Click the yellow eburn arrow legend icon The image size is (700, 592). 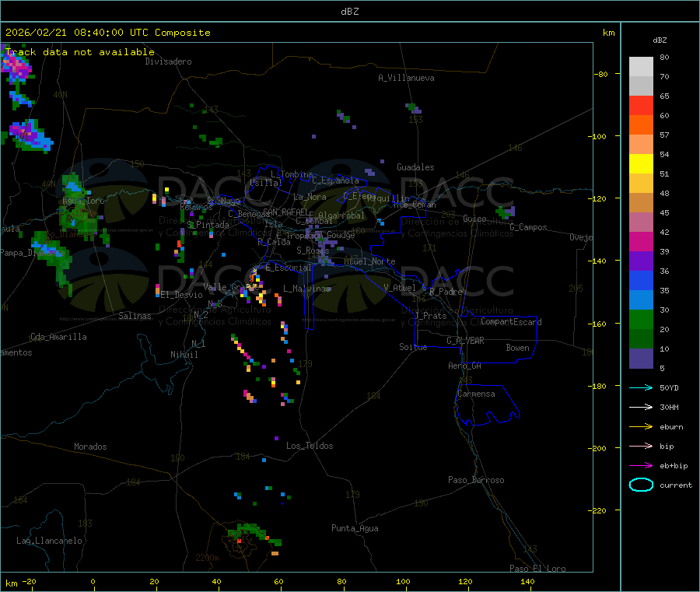641,427
